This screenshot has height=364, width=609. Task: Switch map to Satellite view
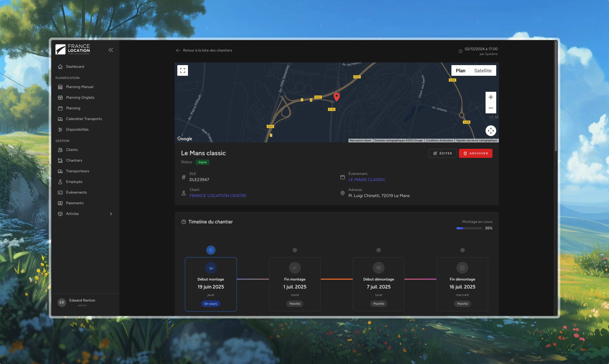[x=482, y=71]
